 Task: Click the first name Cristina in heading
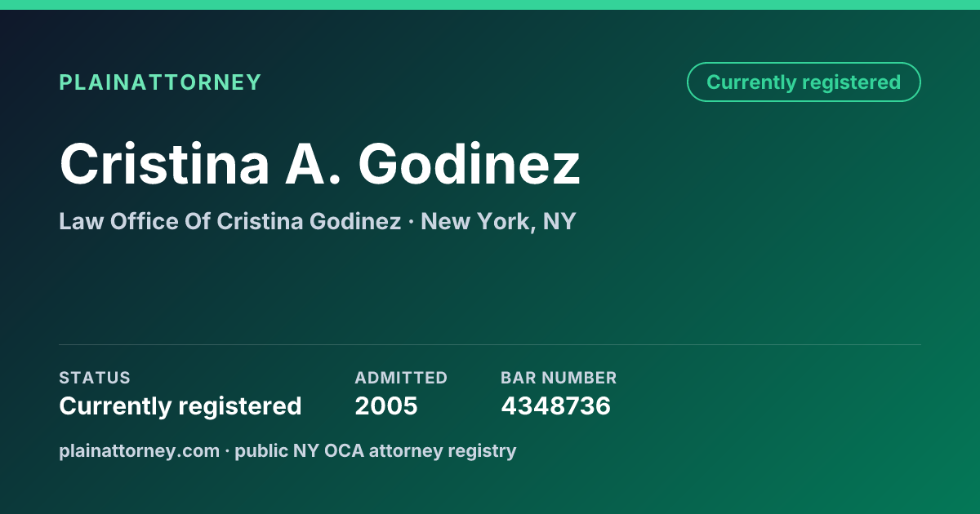(164, 164)
